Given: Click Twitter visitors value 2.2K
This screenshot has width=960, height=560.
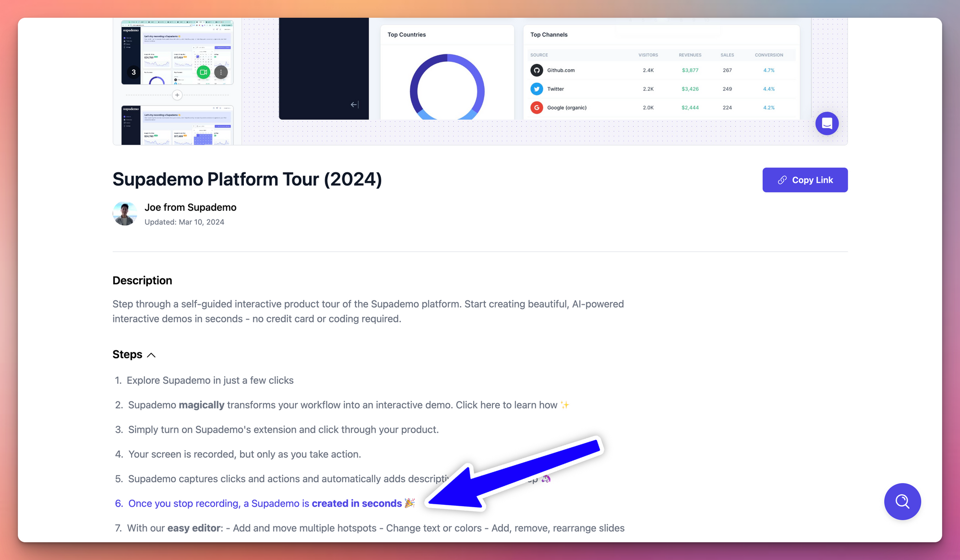Looking at the screenshot, I should tap(648, 89).
